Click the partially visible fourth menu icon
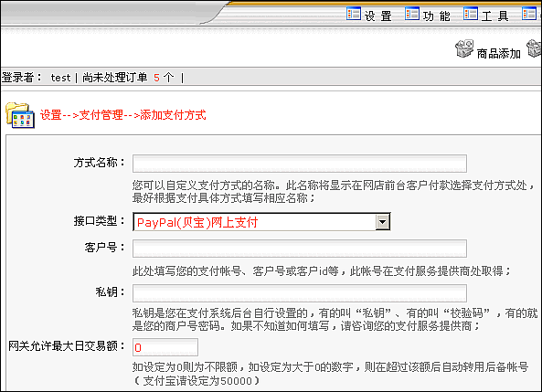This screenshot has height=392, width=542. pos(529,15)
